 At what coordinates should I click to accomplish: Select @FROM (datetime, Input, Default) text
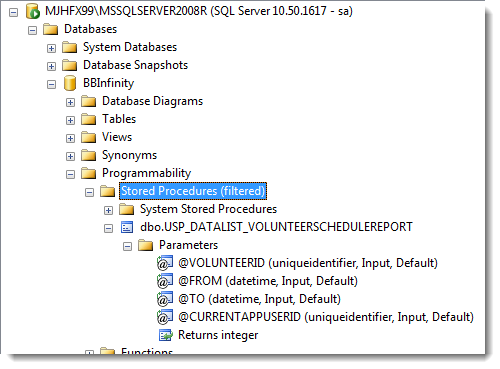(x=268, y=281)
